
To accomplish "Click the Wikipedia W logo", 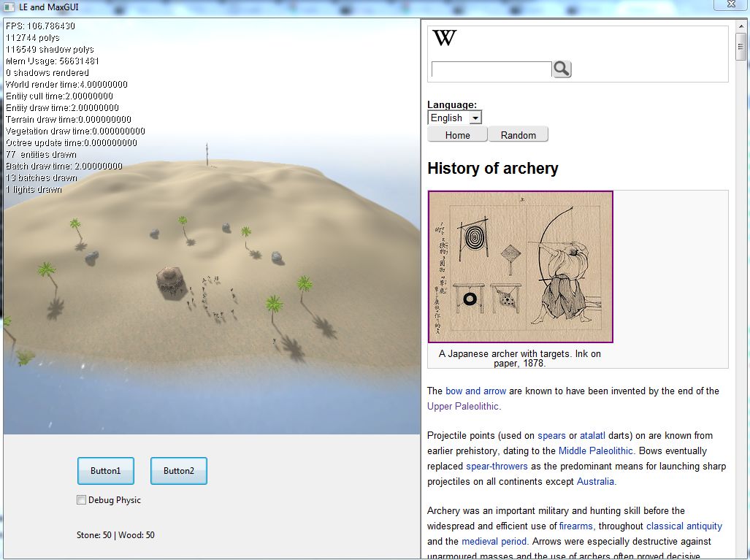I will coord(444,38).
